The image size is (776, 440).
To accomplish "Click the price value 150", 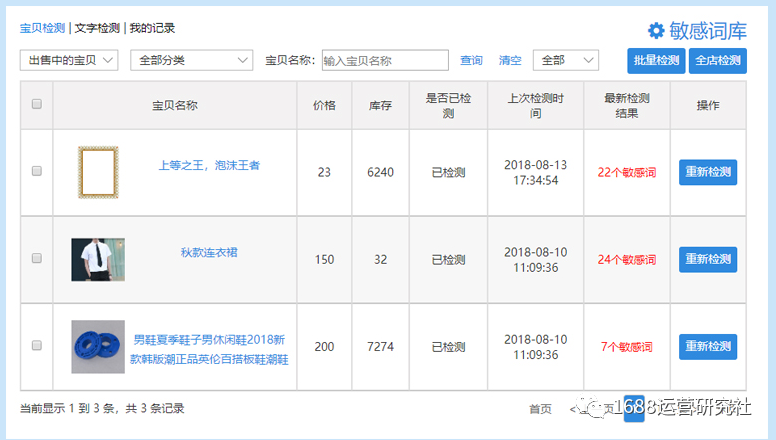I will point(324,259).
